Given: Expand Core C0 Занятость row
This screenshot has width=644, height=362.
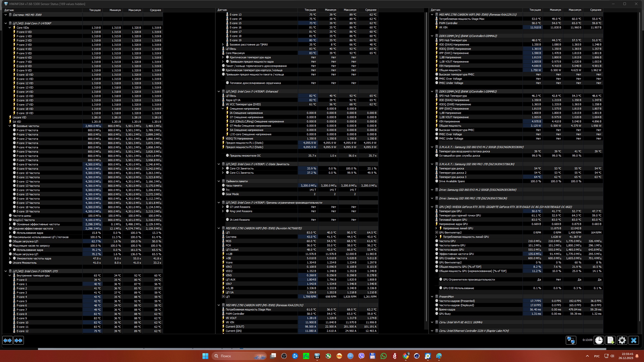Looking at the screenshot, I should (x=223, y=168).
